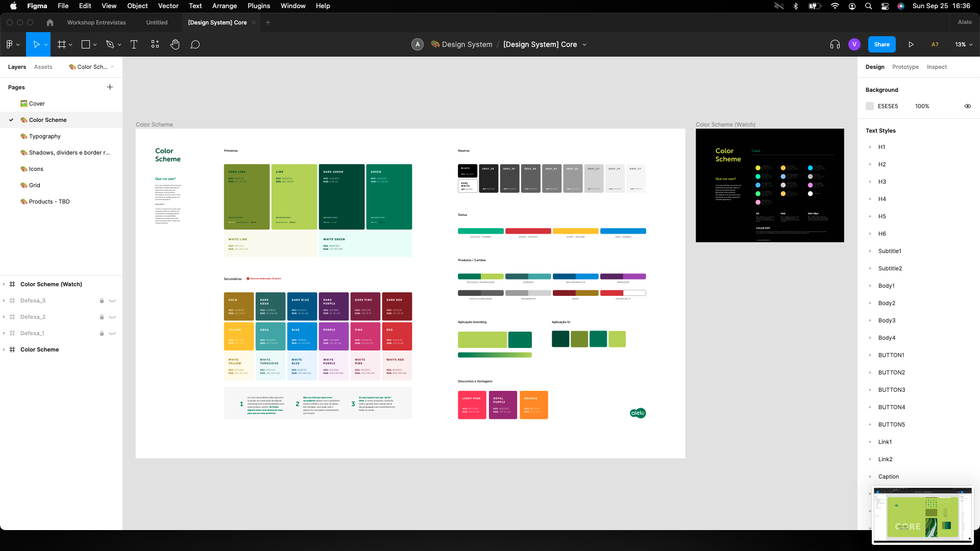The width and height of the screenshot is (980, 551).
Task: Select the Pen tool
Action: point(110,44)
